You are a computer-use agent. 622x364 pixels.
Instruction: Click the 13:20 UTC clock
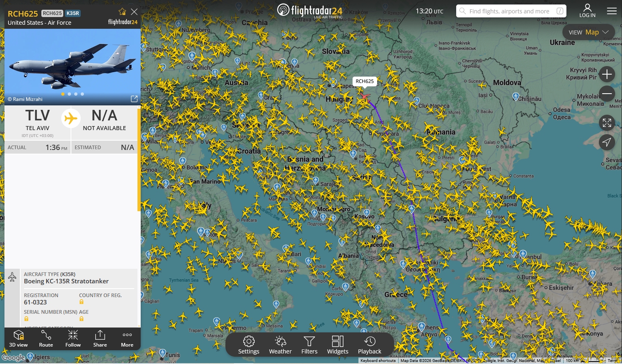click(x=429, y=11)
